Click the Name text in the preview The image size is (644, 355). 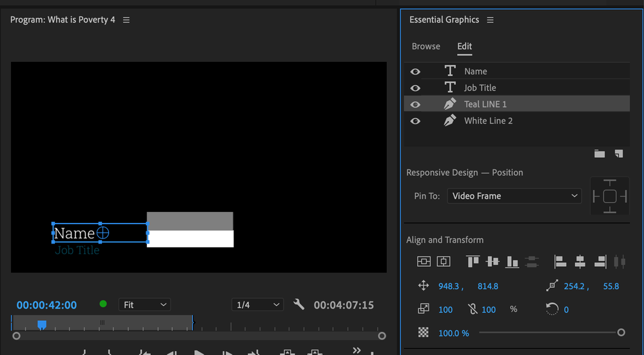coord(74,233)
